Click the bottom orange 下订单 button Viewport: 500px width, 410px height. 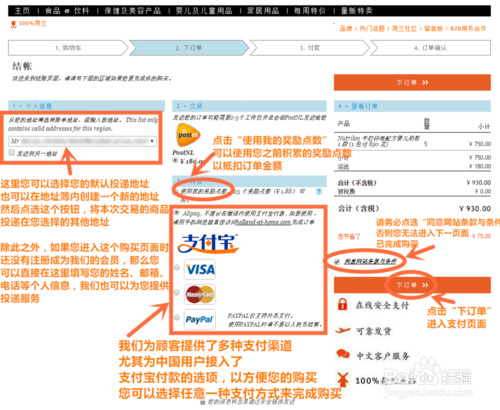click(412, 285)
